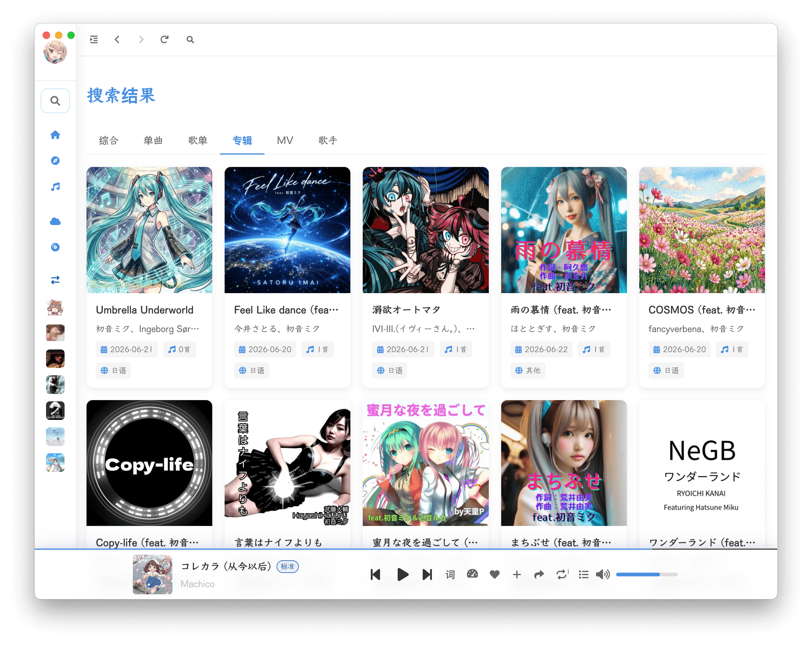
Task: Switch to the 歌单 tab
Action: (x=197, y=141)
